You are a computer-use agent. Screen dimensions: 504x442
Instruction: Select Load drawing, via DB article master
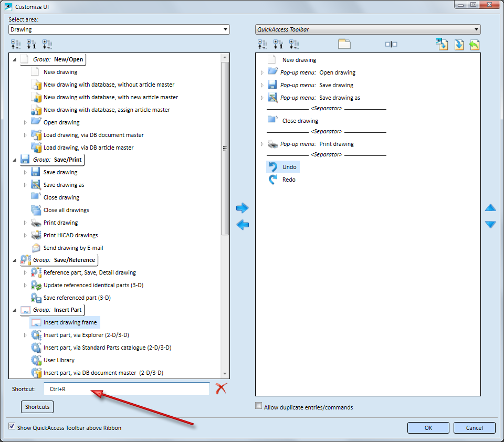coord(88,148)
